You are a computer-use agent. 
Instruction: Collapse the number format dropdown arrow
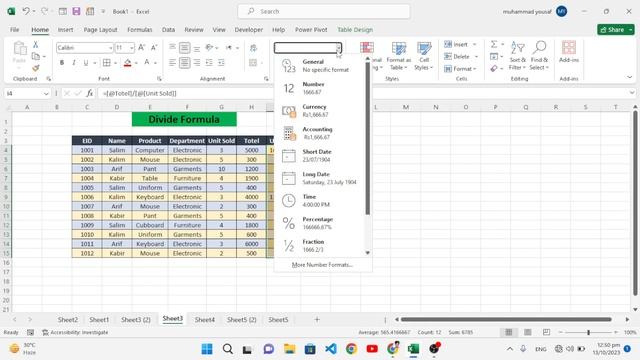338,48
